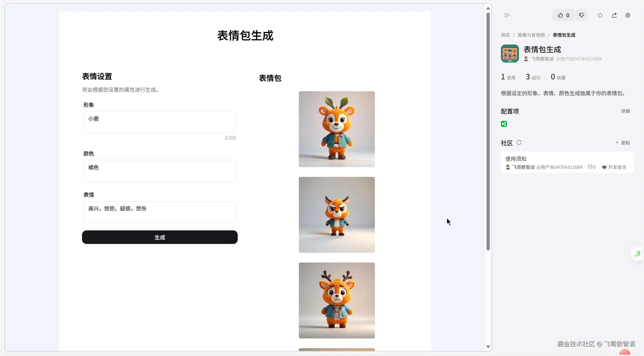Expand 配置项 with 详细 link
Viewport: 644px width, 356px height.
tap(625, 111)
